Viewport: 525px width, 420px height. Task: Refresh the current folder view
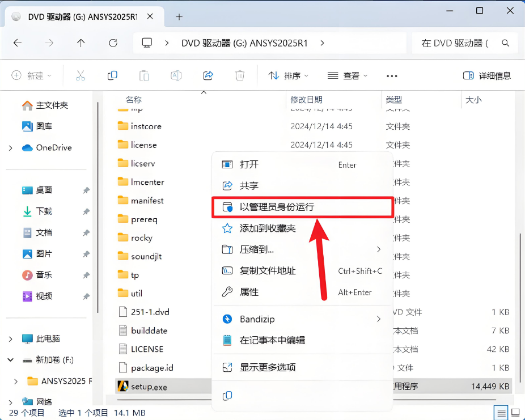click(x=113, y=43)
